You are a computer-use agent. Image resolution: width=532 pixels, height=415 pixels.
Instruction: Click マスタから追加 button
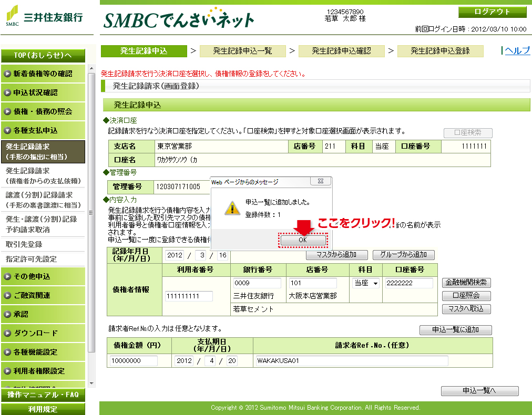tap(336, 255)
